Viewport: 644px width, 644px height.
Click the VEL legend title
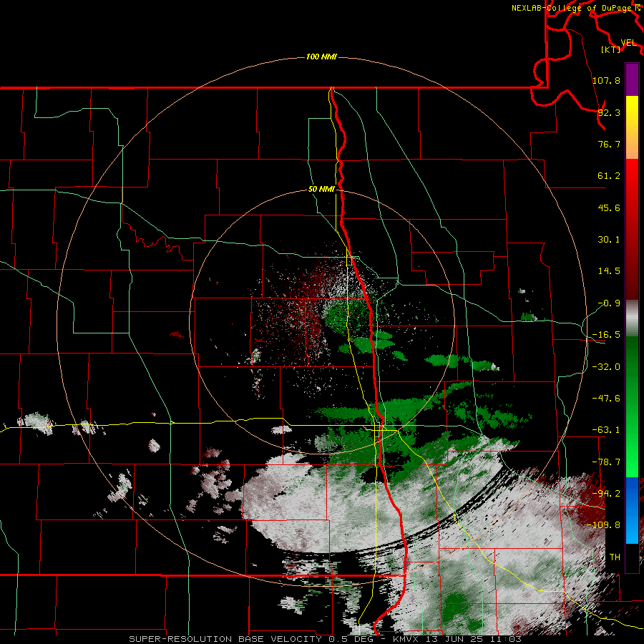pos(628,43)
